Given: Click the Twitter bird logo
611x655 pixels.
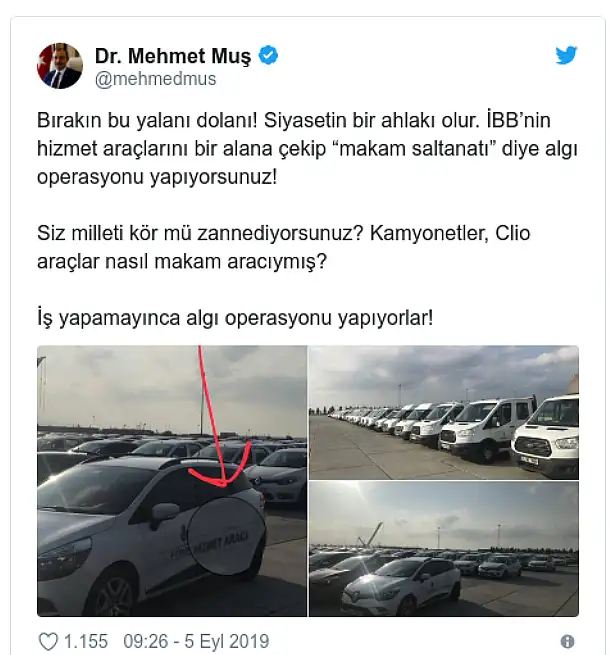Looking at the screenshot, I should click(566, 55).
